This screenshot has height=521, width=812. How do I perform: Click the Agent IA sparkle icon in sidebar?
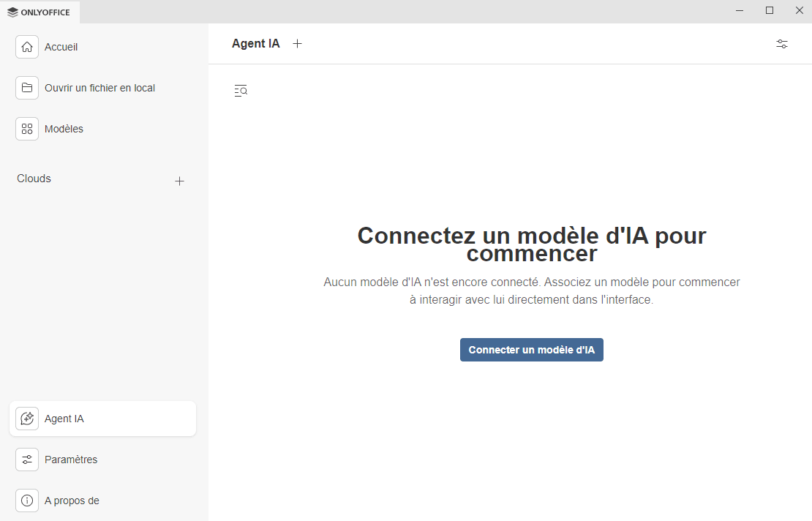pos(27,419)
